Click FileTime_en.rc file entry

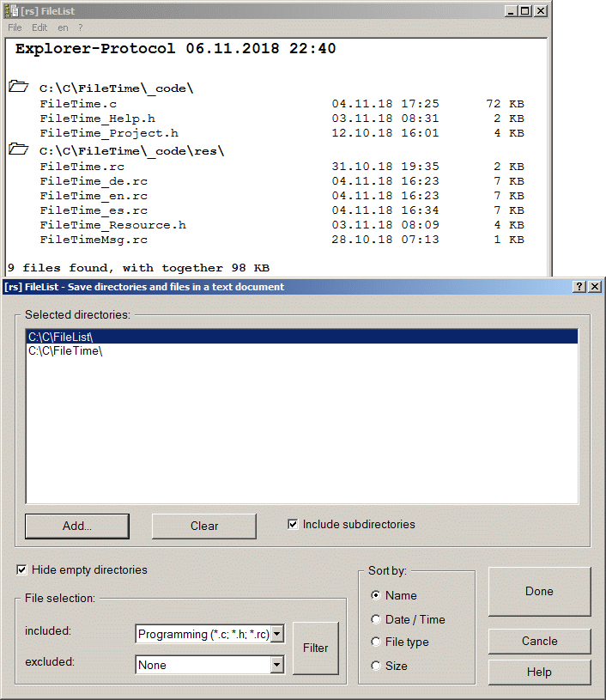coord(94,196)
